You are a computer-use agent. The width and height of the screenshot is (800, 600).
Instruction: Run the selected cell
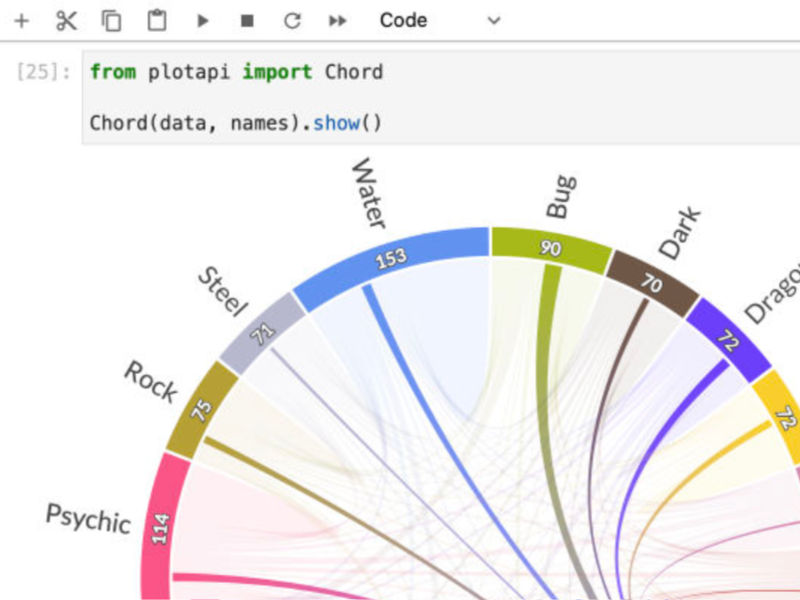203,20
